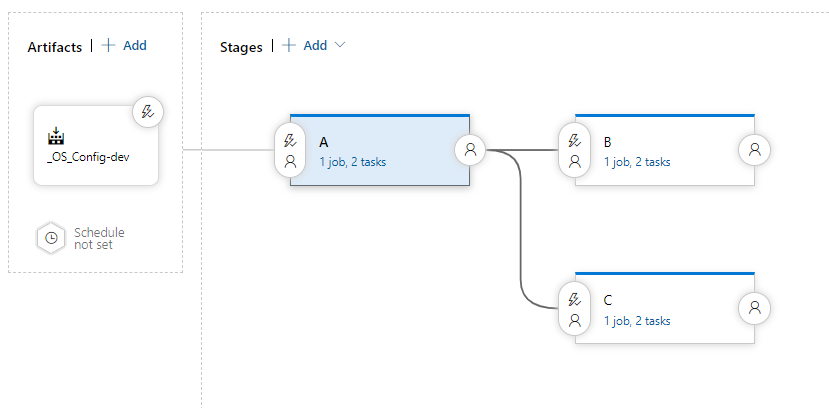Open post-deployment conditions on stage A

pos(469,150)
